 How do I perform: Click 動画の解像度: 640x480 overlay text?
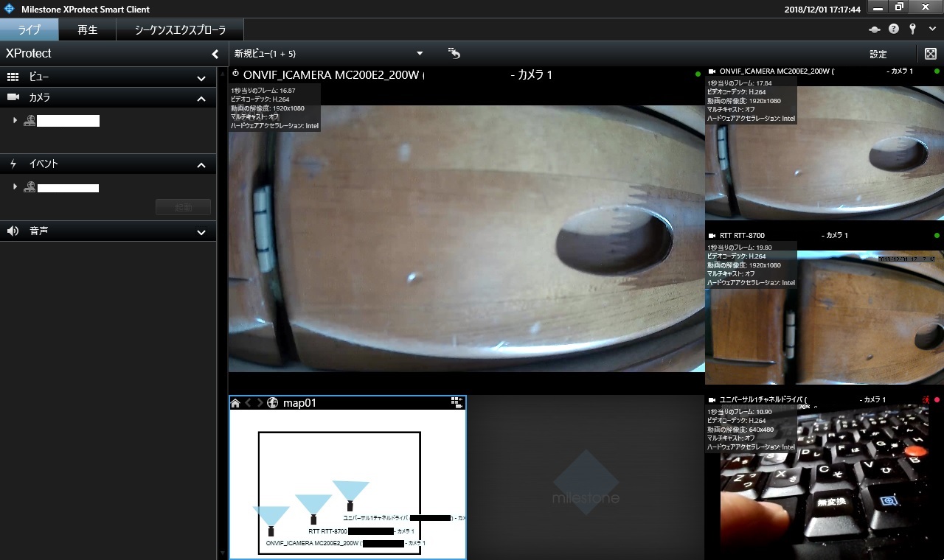740,429
